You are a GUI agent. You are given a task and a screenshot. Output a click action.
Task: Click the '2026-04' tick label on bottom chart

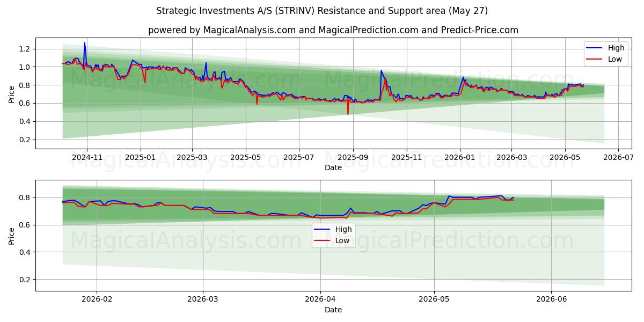pos(320,299)
